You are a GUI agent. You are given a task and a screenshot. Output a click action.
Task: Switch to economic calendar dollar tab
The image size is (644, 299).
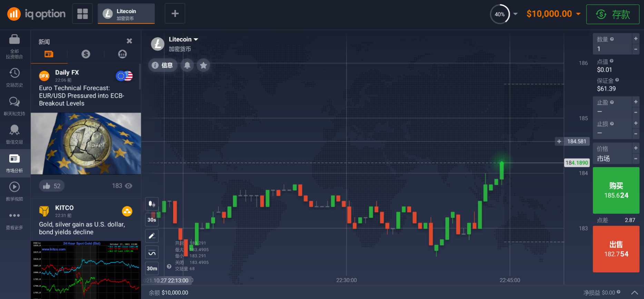coord(86,54)
